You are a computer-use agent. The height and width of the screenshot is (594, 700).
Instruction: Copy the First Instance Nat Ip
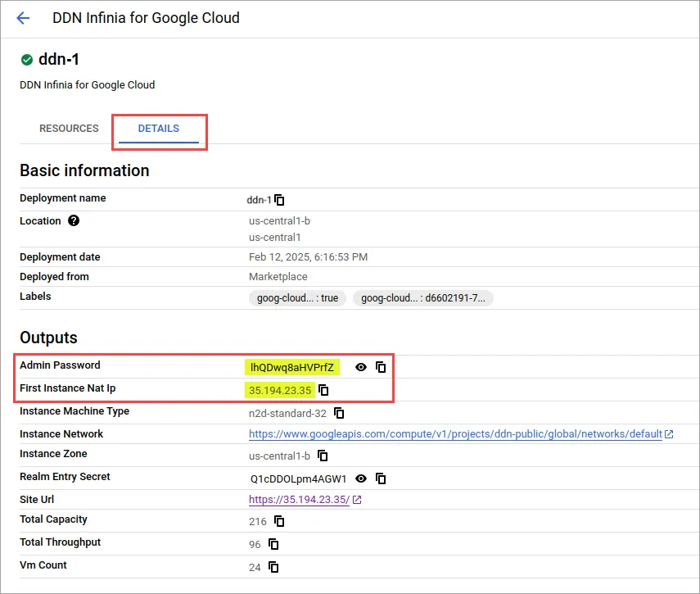click(x=323, y=390)
